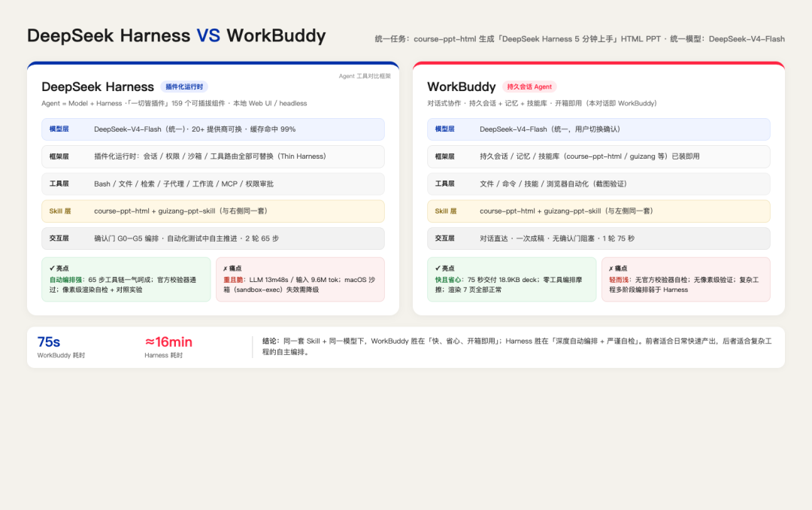Click the page title 'DeepSeek Harness VS WorkBuddy'
Image resolution: width=812 pixels, height=510 pixels.
[x=177, y=36]
